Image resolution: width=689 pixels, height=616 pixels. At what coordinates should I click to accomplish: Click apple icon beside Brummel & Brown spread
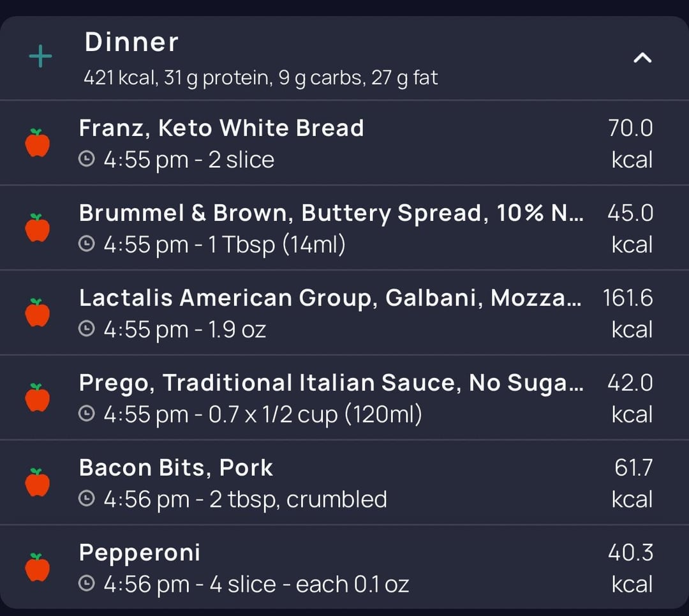38,228
